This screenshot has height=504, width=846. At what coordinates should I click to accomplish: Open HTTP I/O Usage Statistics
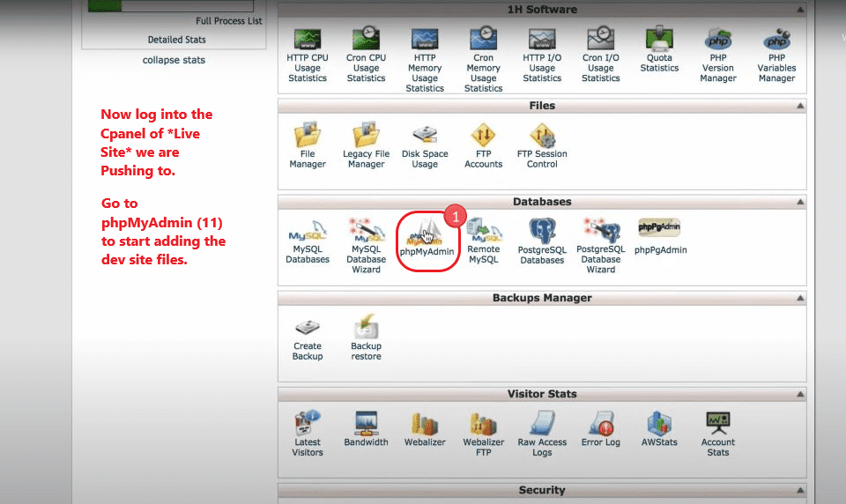click(x=542, y=56)
